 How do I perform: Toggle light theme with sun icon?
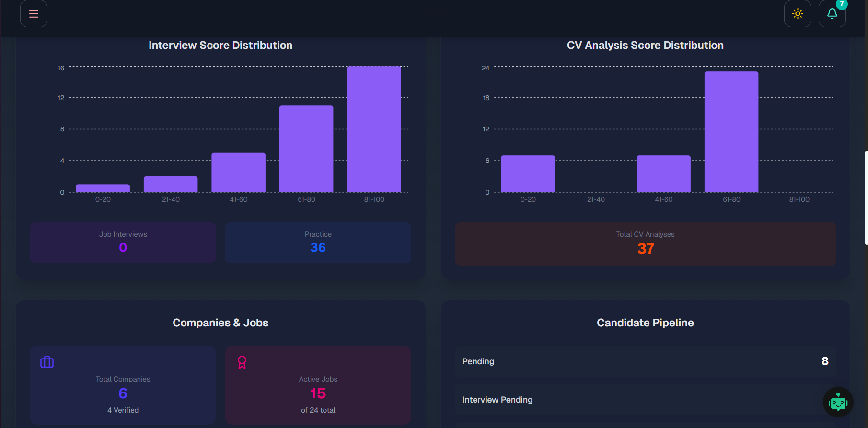pyautogui.click(x=798, y=13)
